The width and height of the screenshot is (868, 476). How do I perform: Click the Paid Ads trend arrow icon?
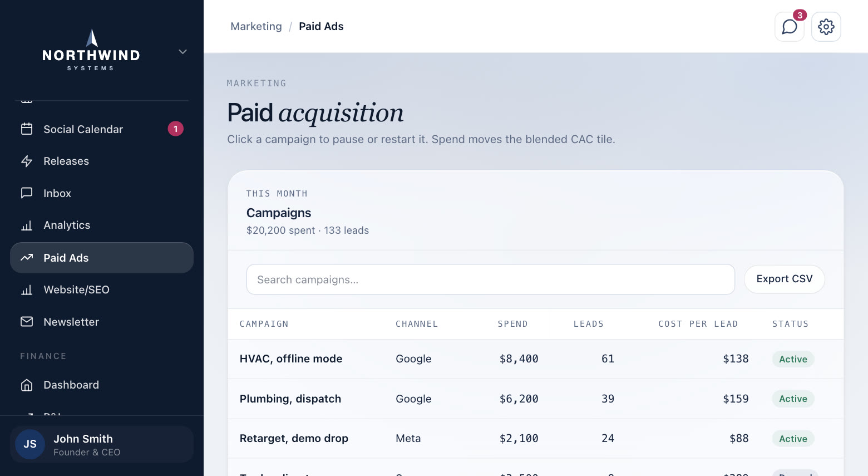[x=27, y=258]
